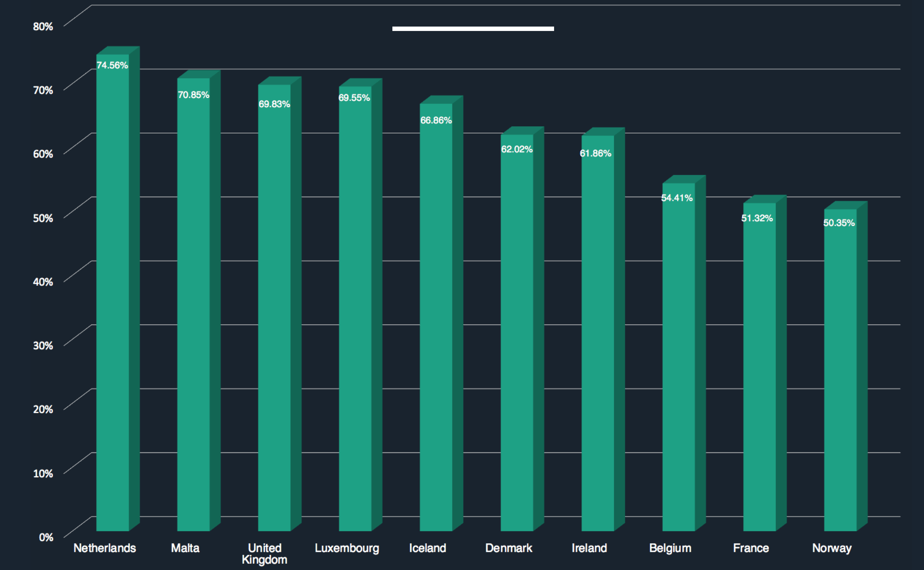Select the 0% y-axis label

coord(46,537)
